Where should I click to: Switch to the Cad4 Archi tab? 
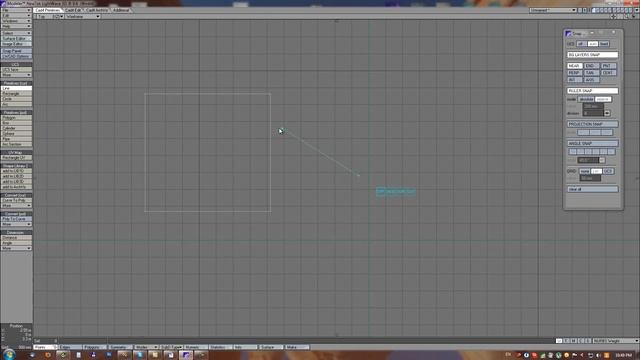click(97, 10)
